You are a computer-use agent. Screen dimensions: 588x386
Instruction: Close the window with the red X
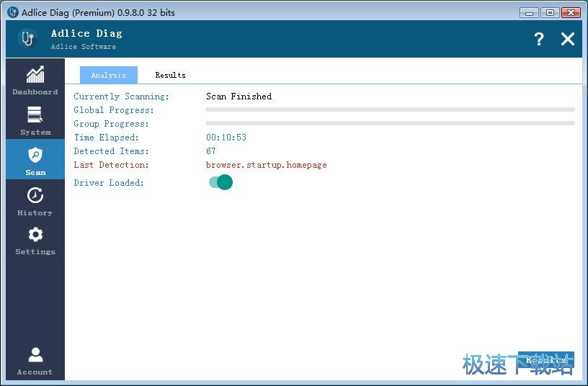(571, 13)
